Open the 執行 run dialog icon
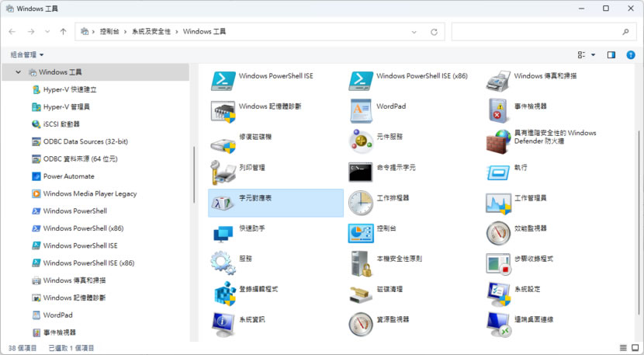The width and height of the screenshot is (644, 355). (498, 172)
